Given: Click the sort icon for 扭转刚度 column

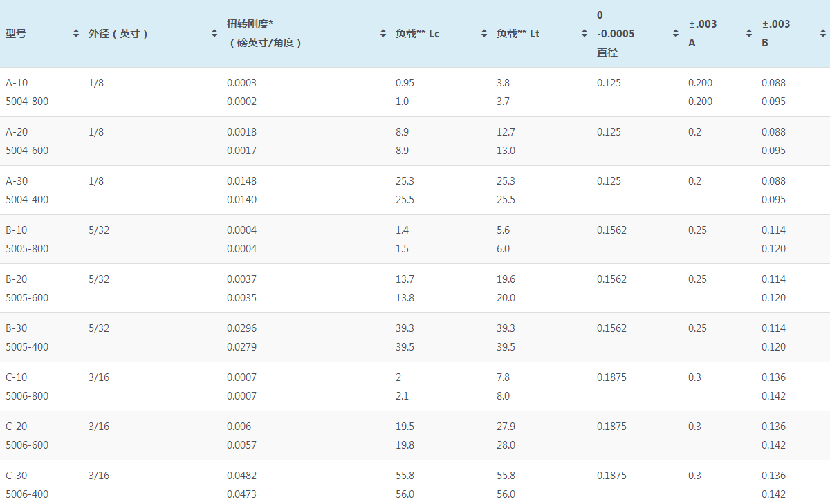Looking at the screenshot, I should (382, 34).
